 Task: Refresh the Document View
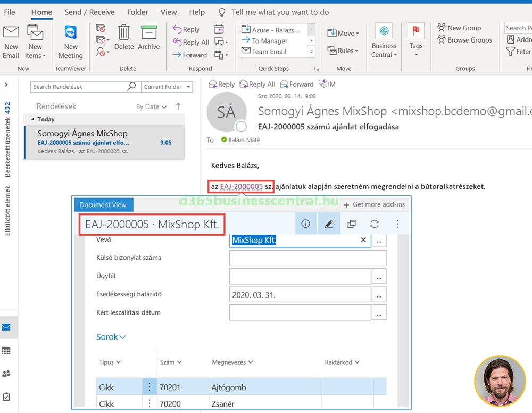(375, 224)
